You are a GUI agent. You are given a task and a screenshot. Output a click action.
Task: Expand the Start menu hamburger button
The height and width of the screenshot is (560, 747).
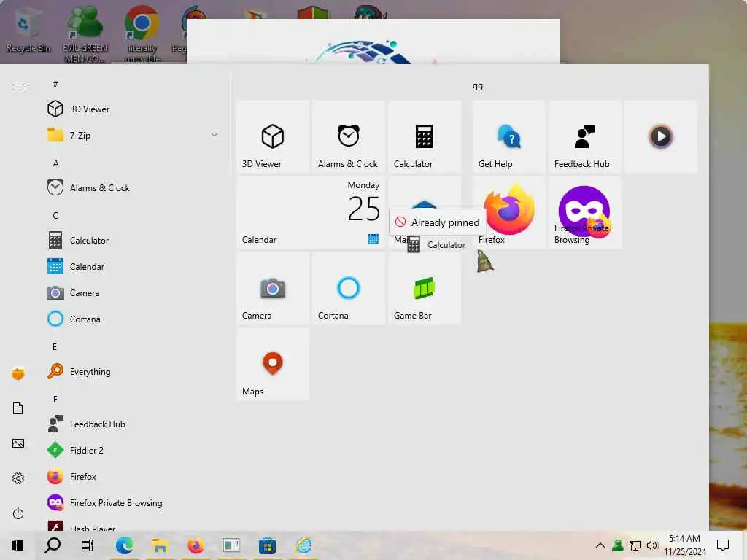(18, 85)
